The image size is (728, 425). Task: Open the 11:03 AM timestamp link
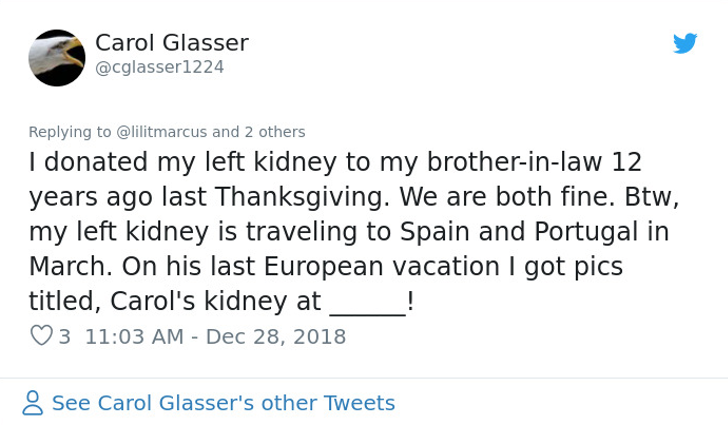click(134, 336)
